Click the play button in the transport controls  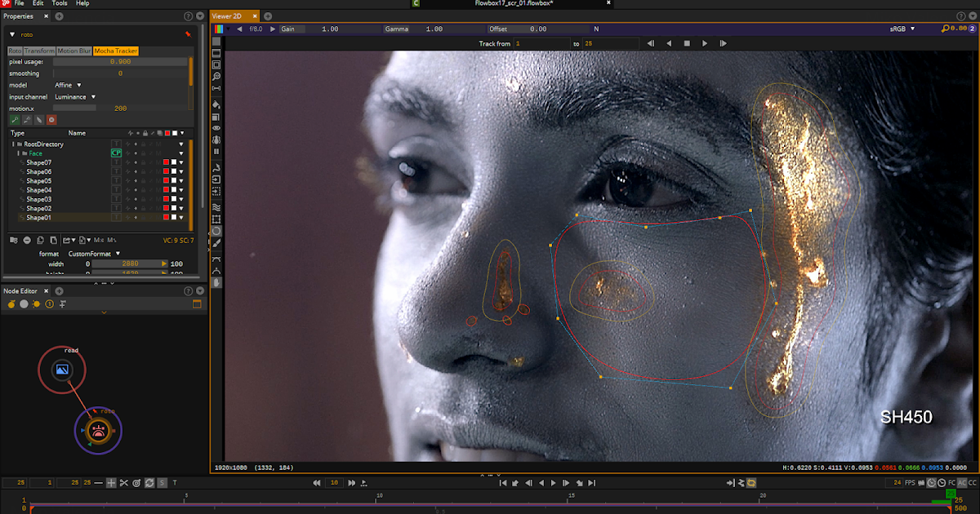click(x=553, y=482)
